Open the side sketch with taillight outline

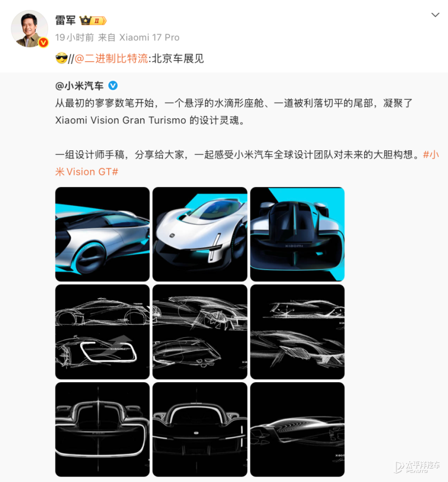pos(102,332)
